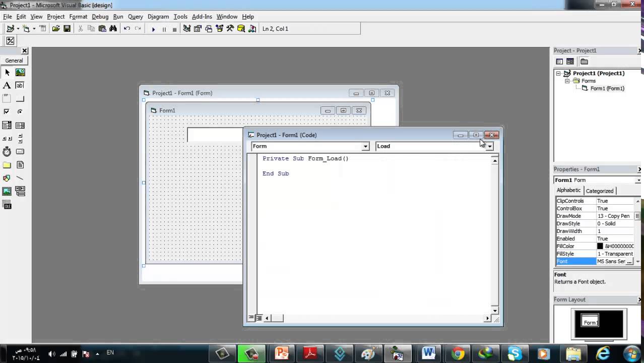Open Properties Window from toolbar
This screenshot has width=644, height=363.
tap(198, 29)
